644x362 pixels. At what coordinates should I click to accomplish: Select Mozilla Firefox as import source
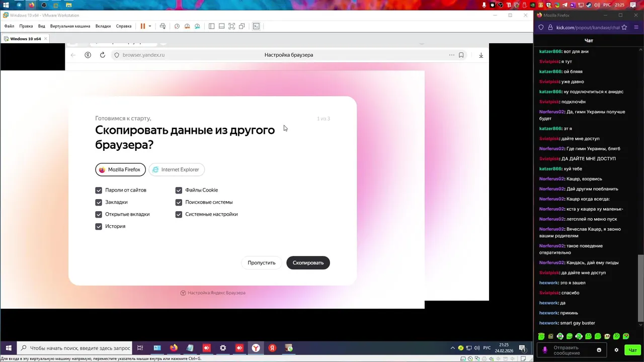pos(120,169)
